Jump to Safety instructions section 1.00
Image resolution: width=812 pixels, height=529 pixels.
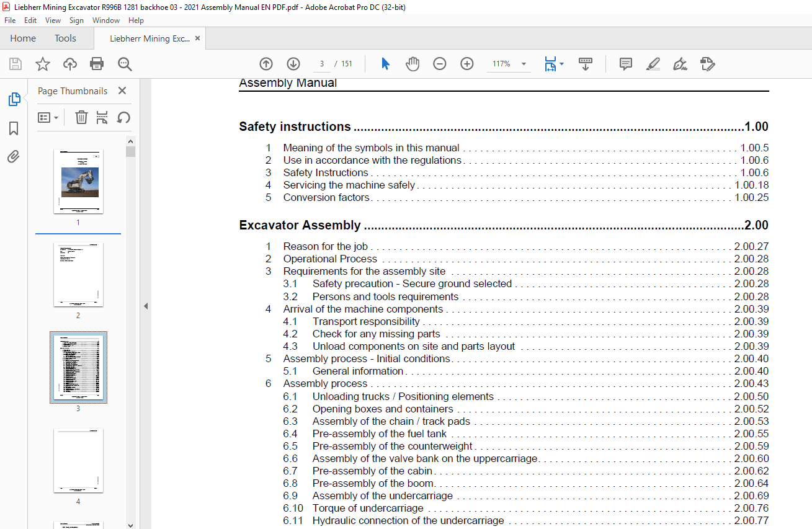(504, 127)
